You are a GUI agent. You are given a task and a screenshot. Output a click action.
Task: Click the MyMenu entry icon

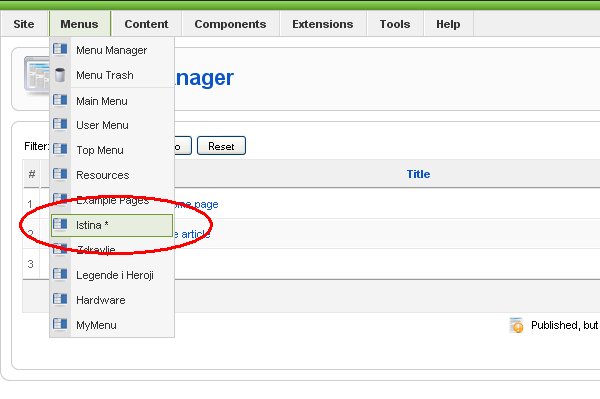coord(60,324)
